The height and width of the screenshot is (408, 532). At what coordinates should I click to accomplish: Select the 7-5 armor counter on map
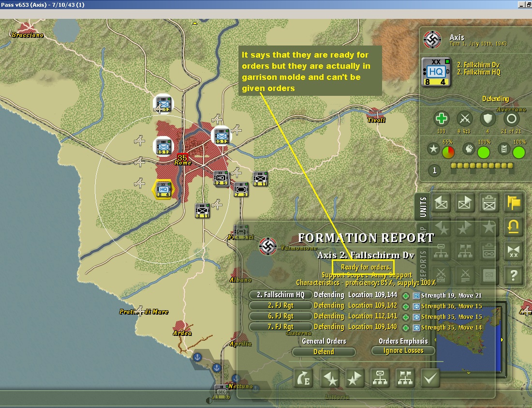241,189
